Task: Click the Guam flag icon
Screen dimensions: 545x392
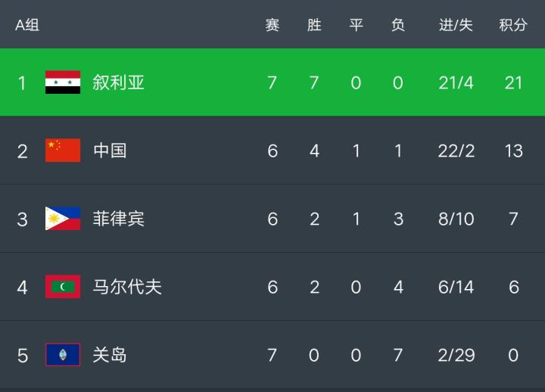Action: point(63,355)
